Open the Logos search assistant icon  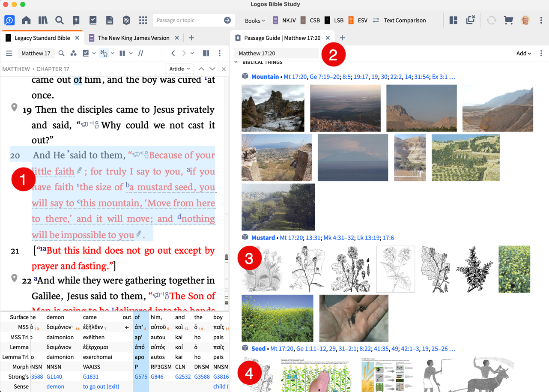point(9,20)
